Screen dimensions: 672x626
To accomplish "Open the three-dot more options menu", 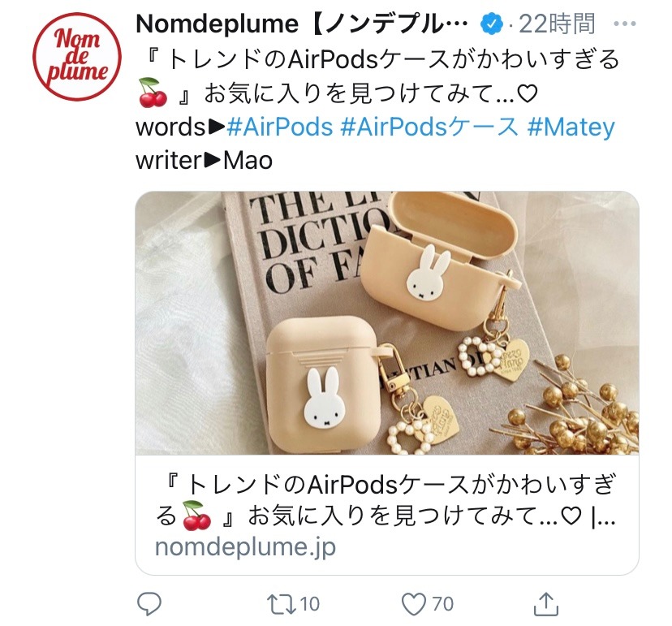I will click(x=624, y=24).
